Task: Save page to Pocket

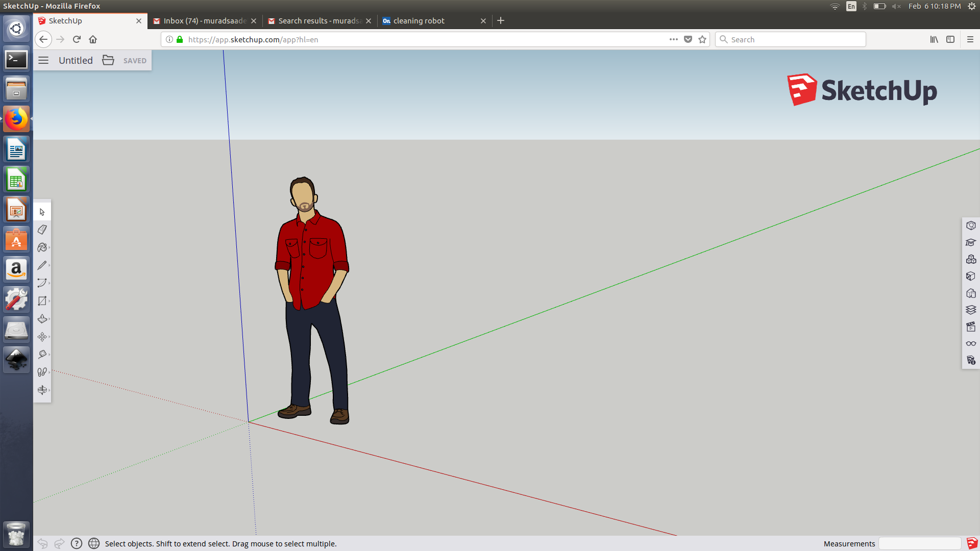Action: pos(688,39)
